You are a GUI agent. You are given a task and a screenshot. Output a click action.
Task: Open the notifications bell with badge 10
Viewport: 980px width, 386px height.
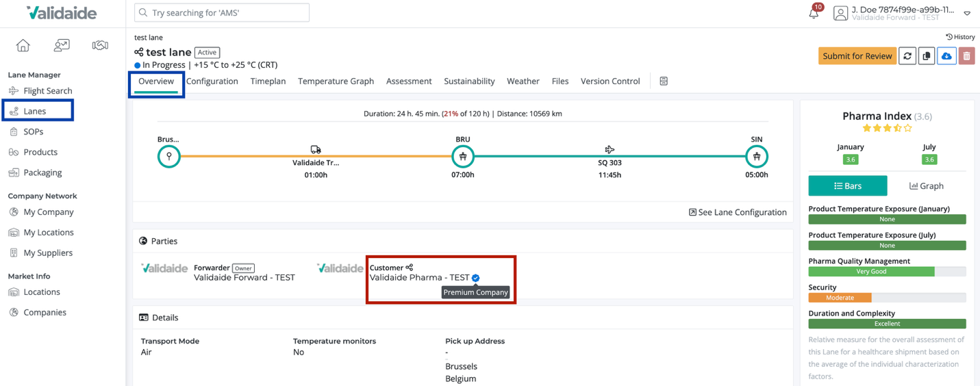tap(814, 12)
